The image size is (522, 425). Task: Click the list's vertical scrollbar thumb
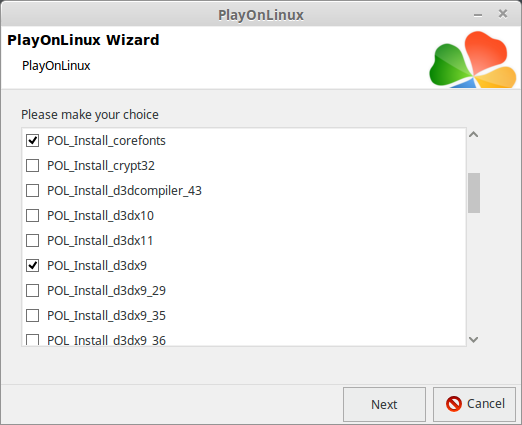474,193
